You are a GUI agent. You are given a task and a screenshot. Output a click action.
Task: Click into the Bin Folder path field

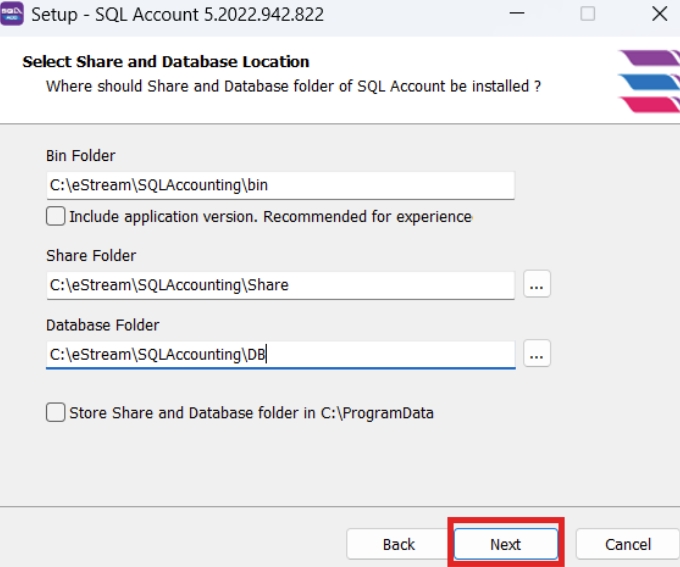point(280,185)
